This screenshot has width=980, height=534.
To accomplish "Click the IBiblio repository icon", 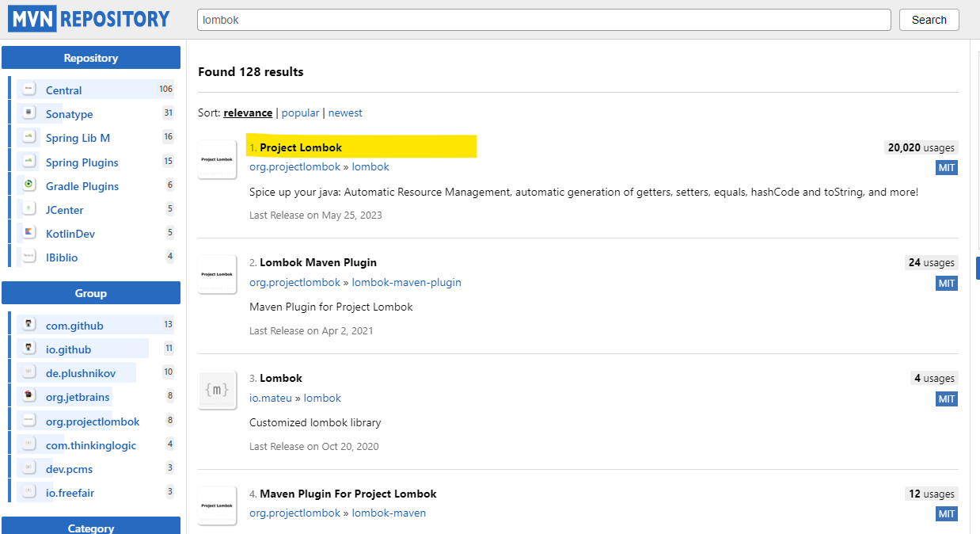I will (28, 257).
